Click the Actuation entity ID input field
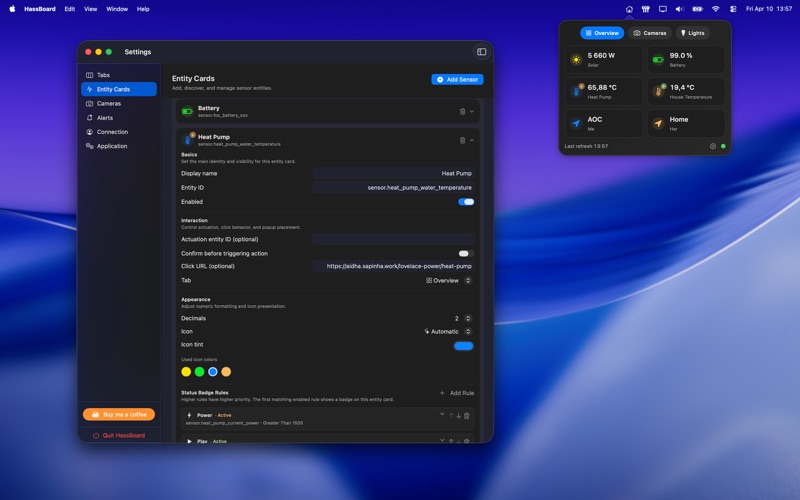 click(x=393, y=239)
